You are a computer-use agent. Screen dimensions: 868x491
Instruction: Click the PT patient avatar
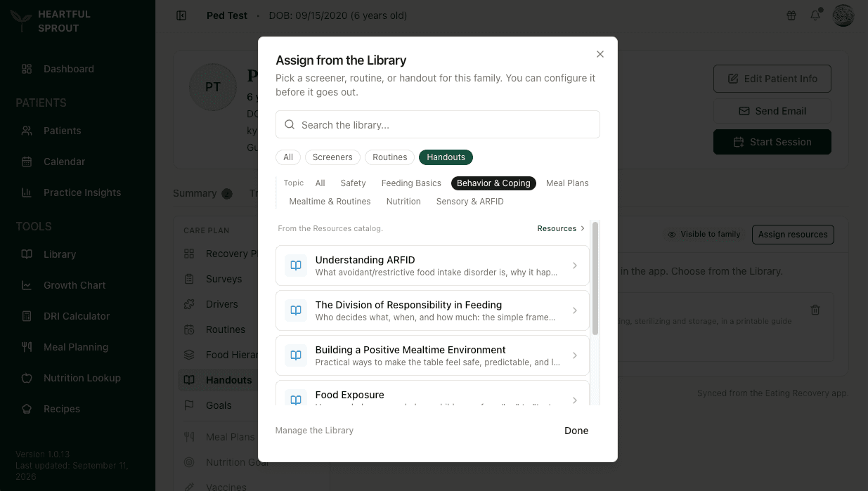coord(213,87)
